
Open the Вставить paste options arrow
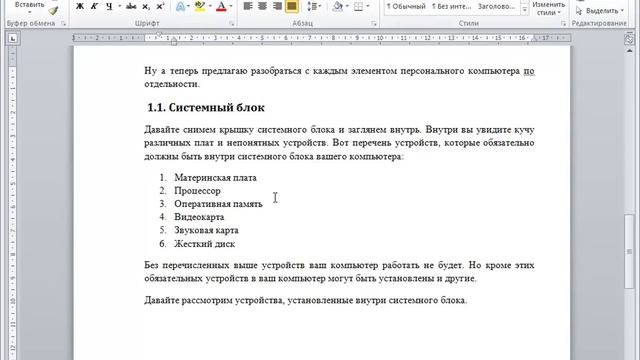point(29,12)
